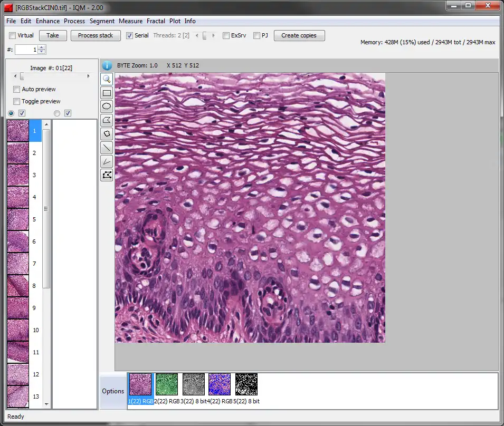Select the magnifier zoom tool
504x426 pixels.
pyautogui.click(x=107, y=79)
